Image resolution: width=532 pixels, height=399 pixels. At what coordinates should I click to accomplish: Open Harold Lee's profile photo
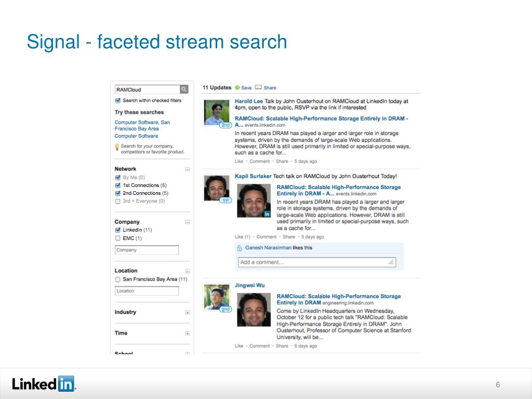(x=217, y=112)
